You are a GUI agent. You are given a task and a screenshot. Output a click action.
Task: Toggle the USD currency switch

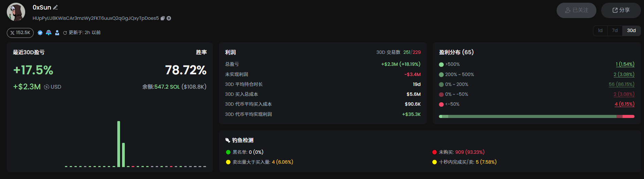coord(47,87)
